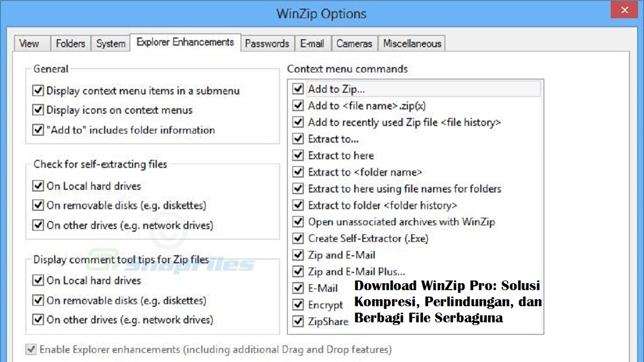Switch to the System tab

tap(110, 43)
